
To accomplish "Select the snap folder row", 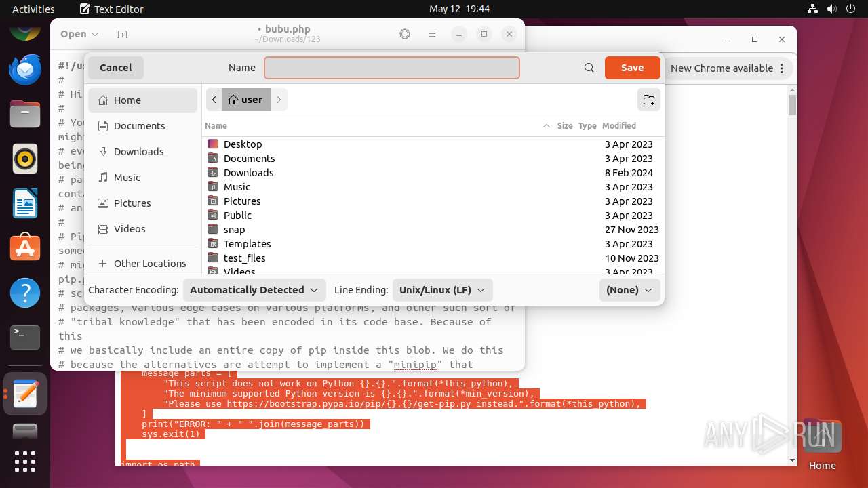I will coord(433,230).
